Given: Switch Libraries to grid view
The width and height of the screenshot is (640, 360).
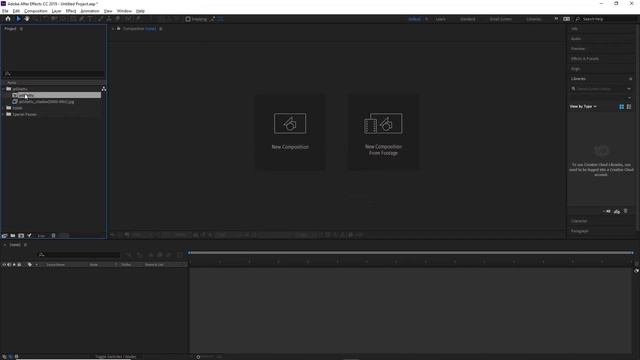Looking at the screenshot, I should tap(622, 107).
